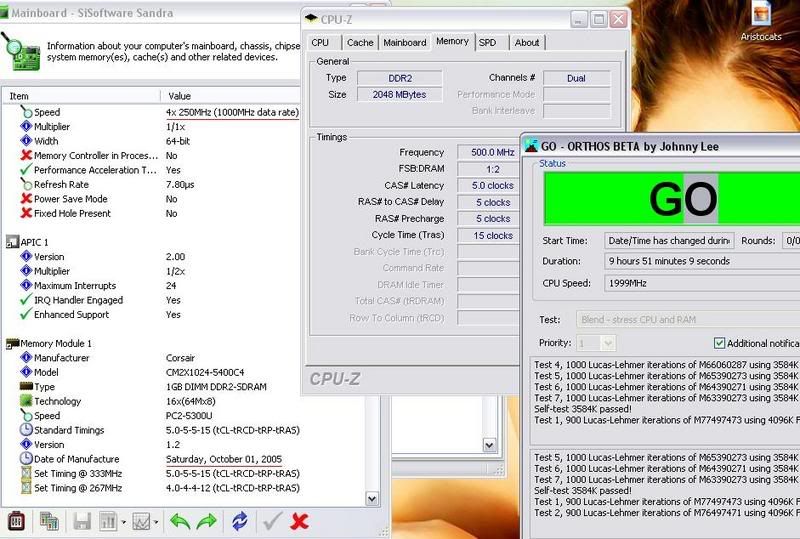Open the Test type dropdown in ORTHOS
This screenshot has width=800, height=539.
click(688, 320)
